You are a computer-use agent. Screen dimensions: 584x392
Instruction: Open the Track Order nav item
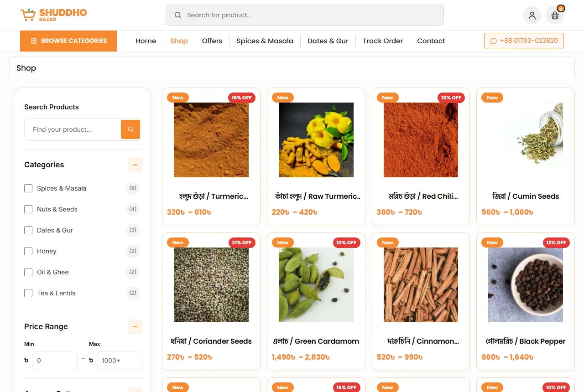tap(383, 41)
